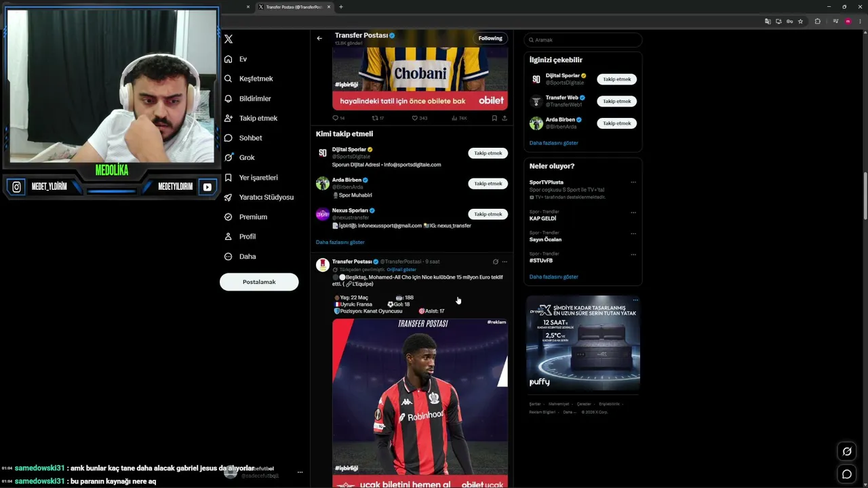This screenshot has height=488, width=868.
Task: Open more options for SporTVPlusta trend
Action: [633, 182]
